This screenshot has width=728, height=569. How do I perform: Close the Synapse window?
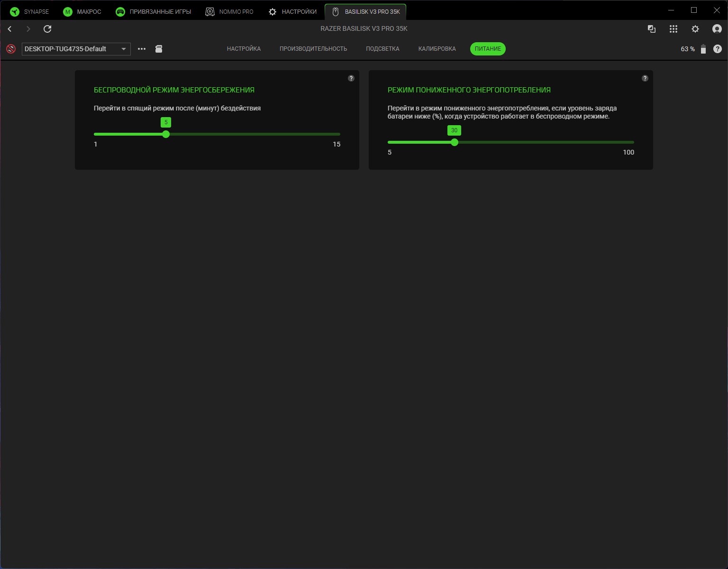[717, 10]
